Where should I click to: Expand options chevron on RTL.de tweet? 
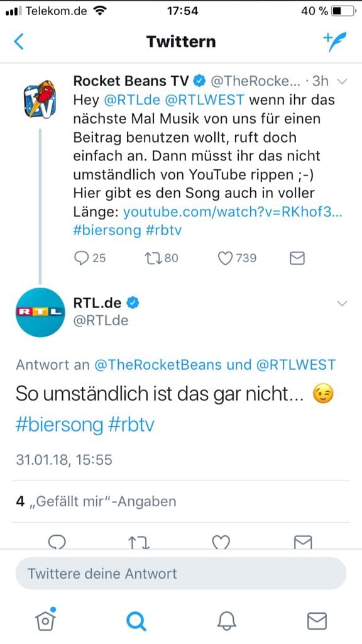(x=342, y=304)
